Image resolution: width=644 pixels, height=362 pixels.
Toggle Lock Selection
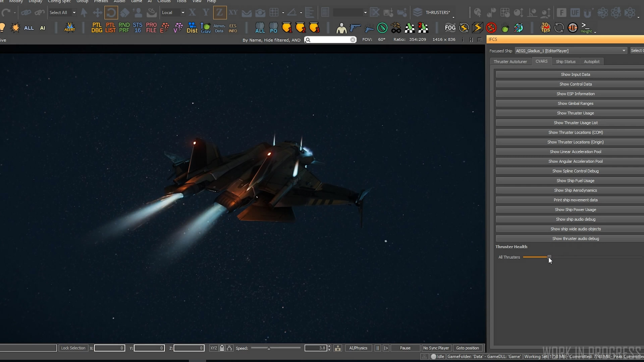coord(73,348)
